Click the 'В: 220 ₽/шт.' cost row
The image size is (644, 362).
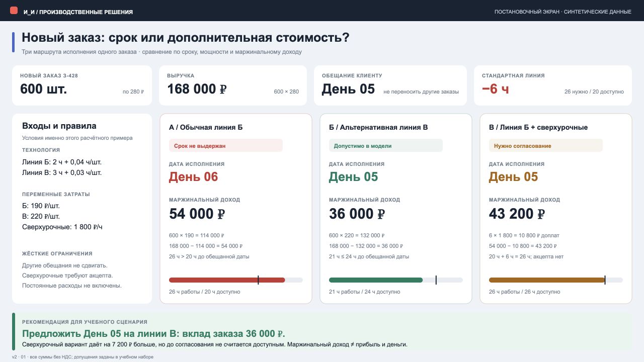[x=41, y=216]
